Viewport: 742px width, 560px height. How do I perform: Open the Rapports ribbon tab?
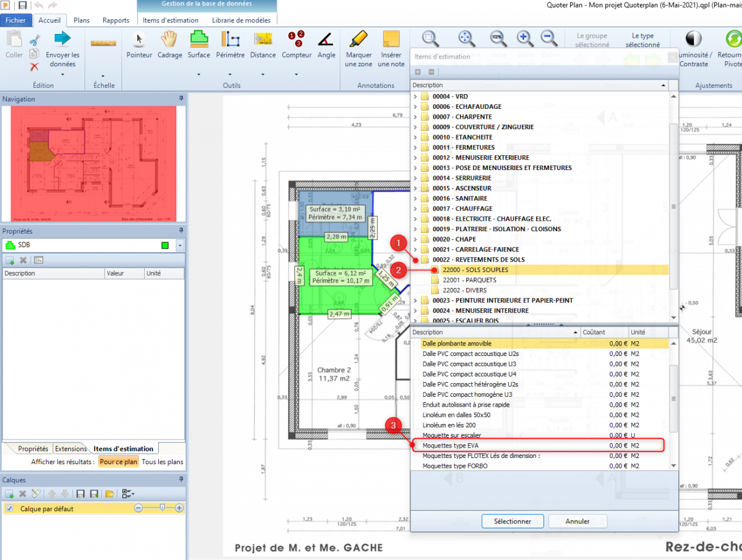click(x=116, y=20)
